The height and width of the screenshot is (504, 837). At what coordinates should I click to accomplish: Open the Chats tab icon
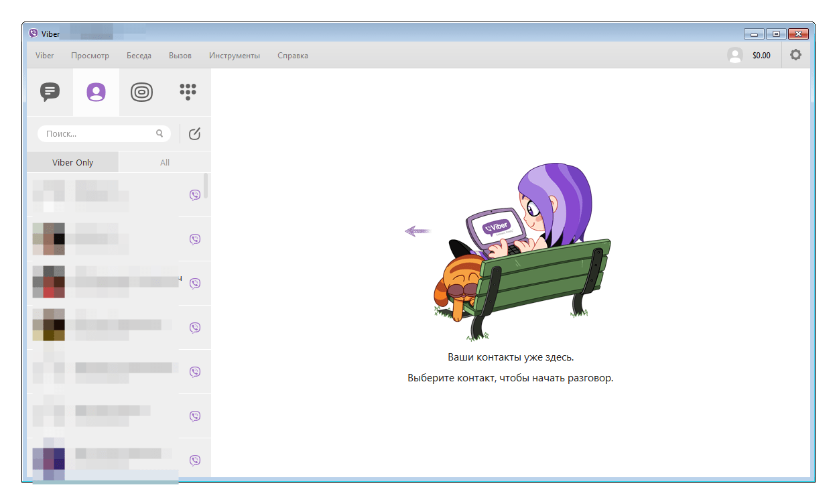tap(50, 92)
